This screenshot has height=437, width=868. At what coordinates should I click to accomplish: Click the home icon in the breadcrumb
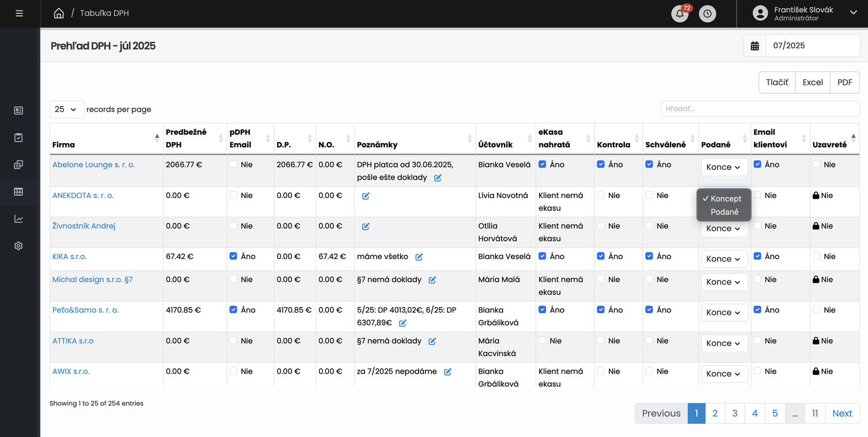[x=59, y=13]
